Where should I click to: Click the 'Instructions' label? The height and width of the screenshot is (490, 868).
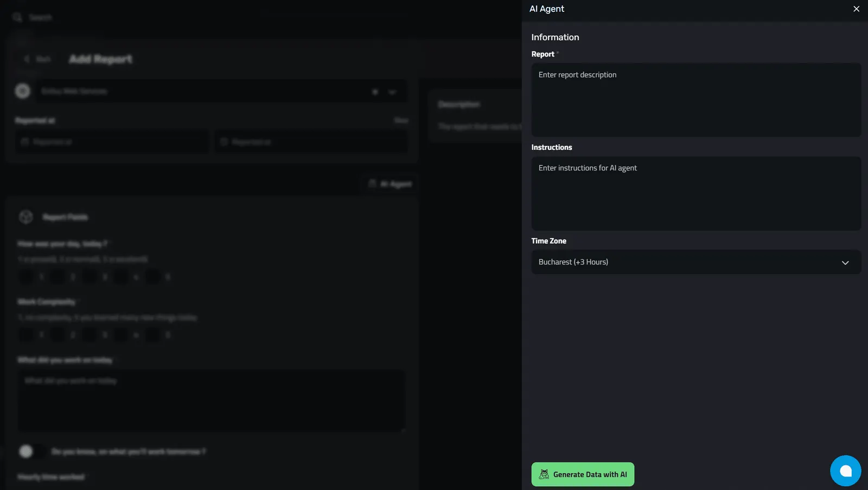point(551,148)
